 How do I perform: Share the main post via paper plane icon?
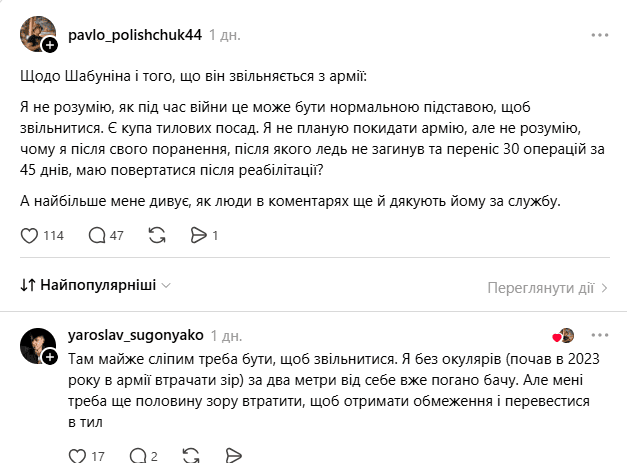coord(198,235)
